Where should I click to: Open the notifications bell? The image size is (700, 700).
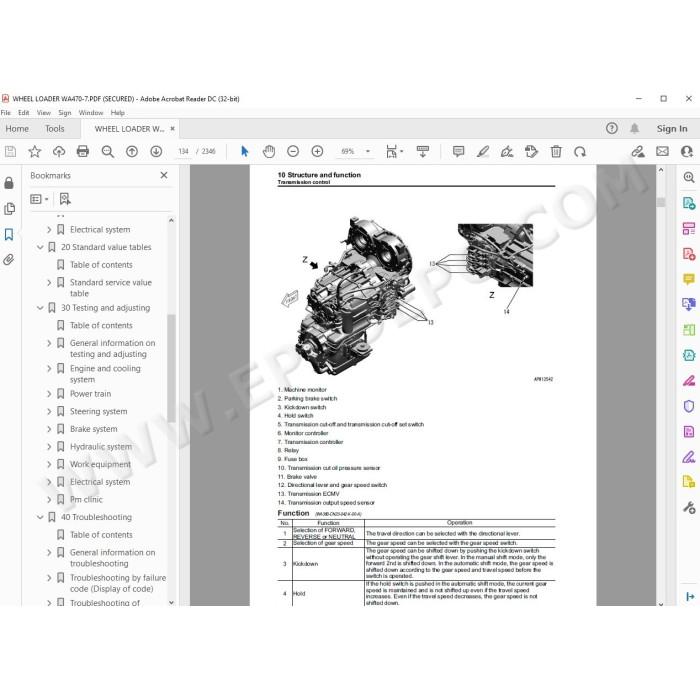pyautogui.click(x=634, y=129)
